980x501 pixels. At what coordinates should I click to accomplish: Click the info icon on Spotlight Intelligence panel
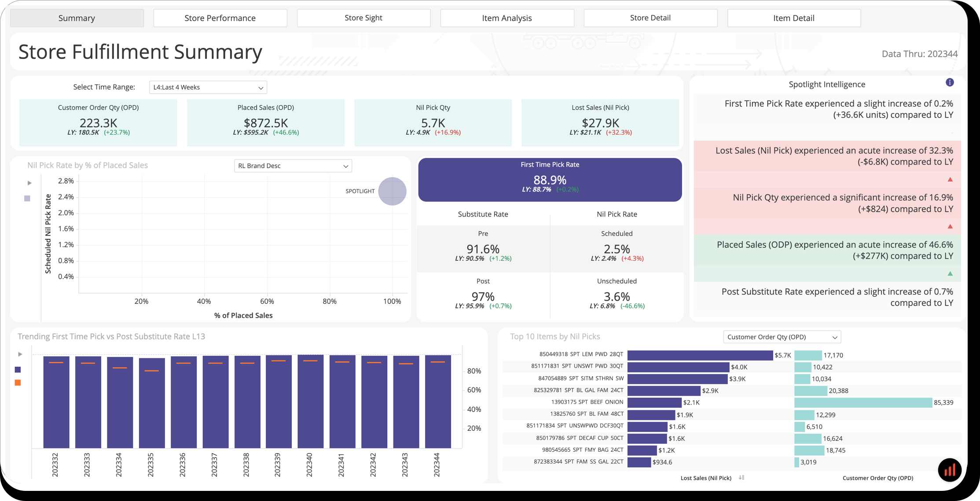tap(950, 82)
